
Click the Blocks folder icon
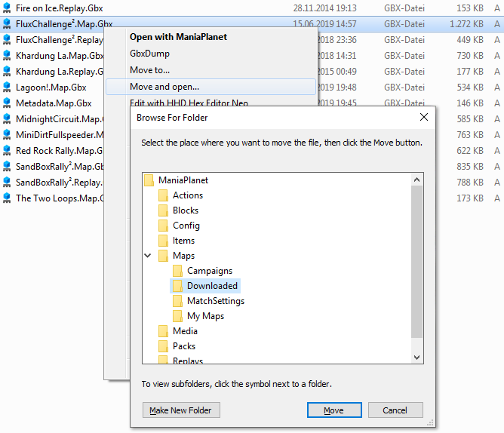(163, 210)
